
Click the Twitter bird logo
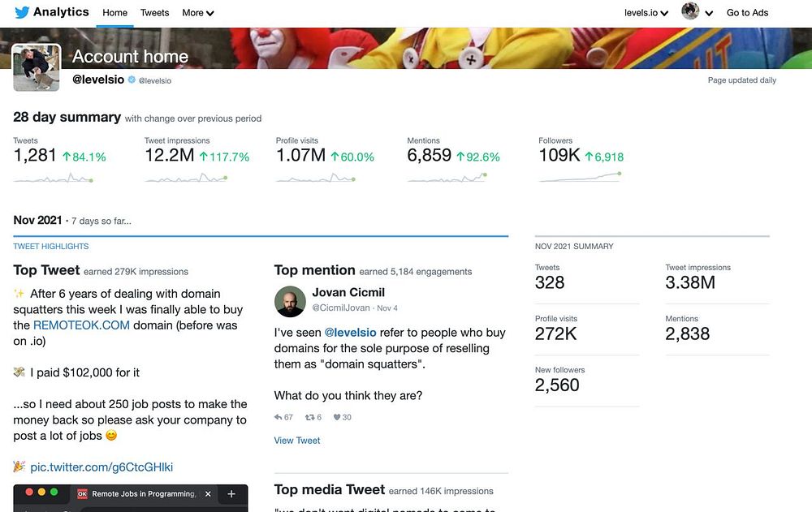[x=22, y=12]
